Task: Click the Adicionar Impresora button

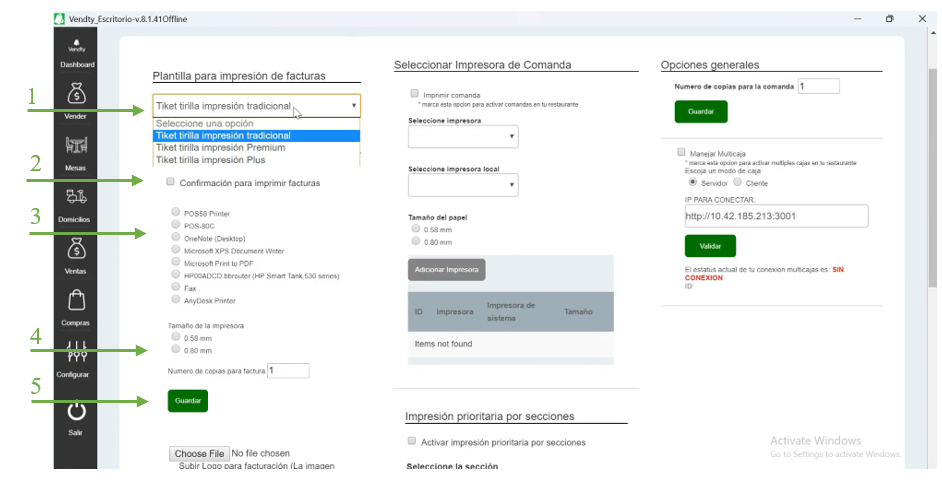Action: coord(446,270)
